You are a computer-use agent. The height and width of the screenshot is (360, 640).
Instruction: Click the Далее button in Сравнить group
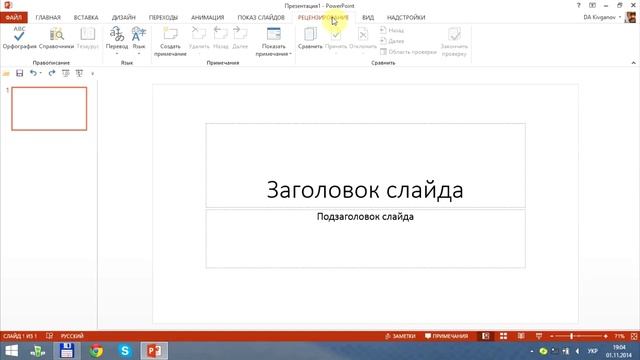[392, 41]
